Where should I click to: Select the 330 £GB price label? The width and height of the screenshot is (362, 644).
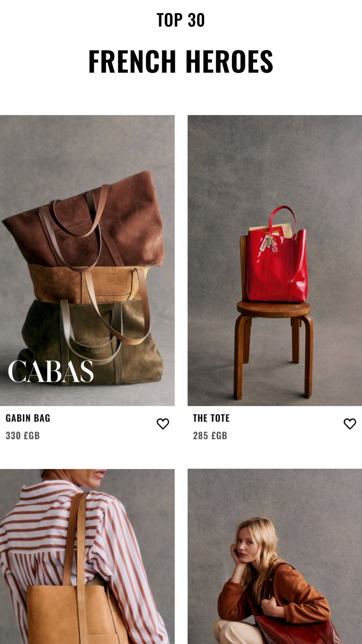pyautogui.click(x=23, y=435)
